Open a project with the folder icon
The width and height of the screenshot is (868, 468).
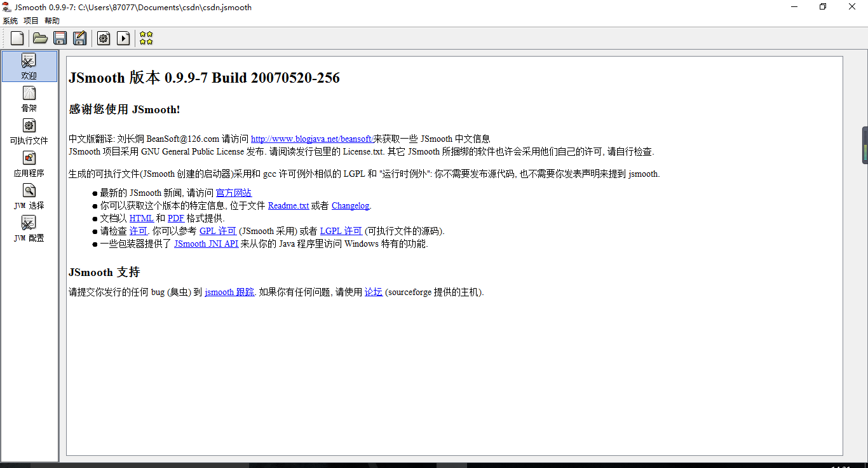(40, 38)
